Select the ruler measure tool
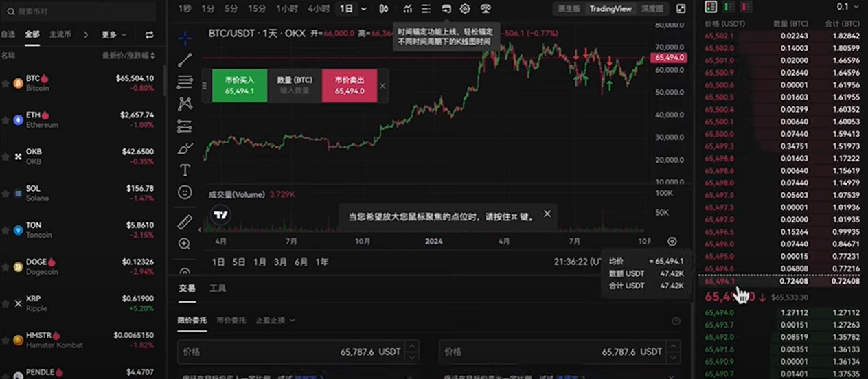This screenshot has height=379, width=868. click(x=185, y=221)
